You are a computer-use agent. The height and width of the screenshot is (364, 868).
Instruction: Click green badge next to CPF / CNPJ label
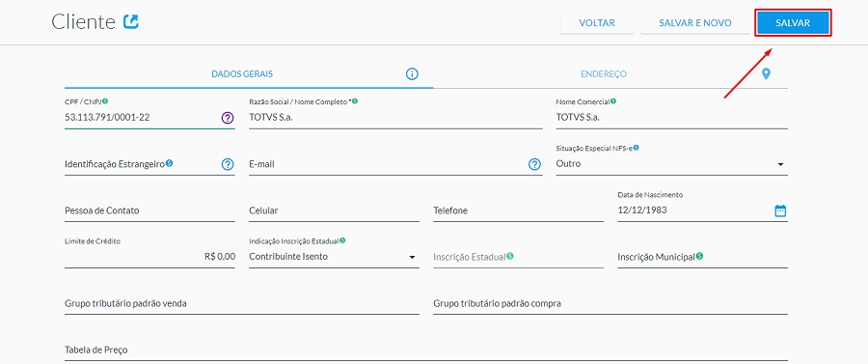tap(105, 101)
